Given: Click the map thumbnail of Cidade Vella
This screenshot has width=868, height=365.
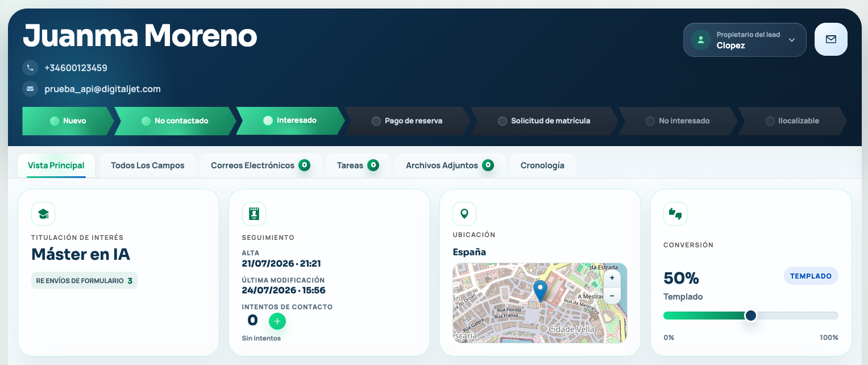Looking at the screenshot, I should 539,303.
